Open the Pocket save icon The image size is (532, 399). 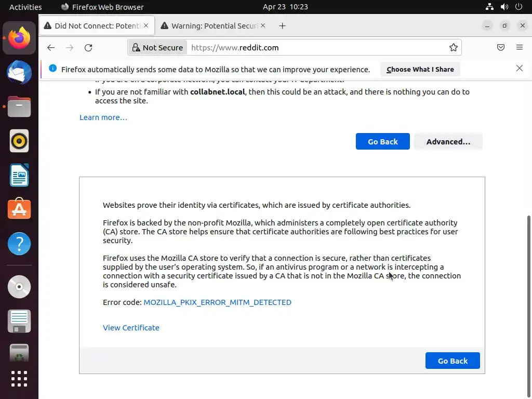[500, 47]
